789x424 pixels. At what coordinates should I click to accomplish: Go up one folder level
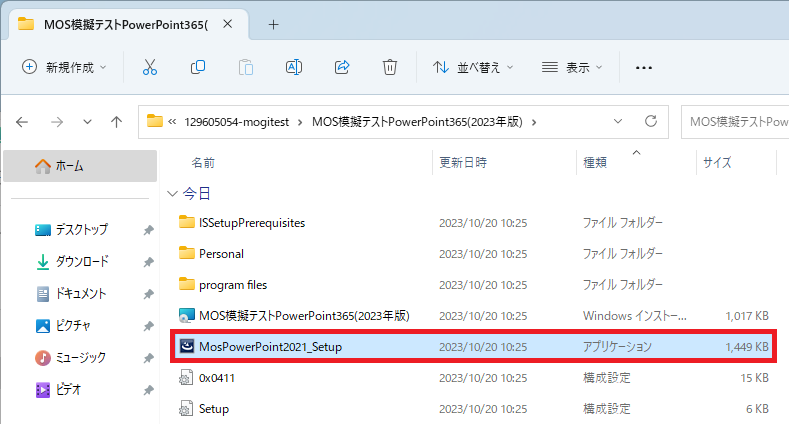(x=116, y=122)
